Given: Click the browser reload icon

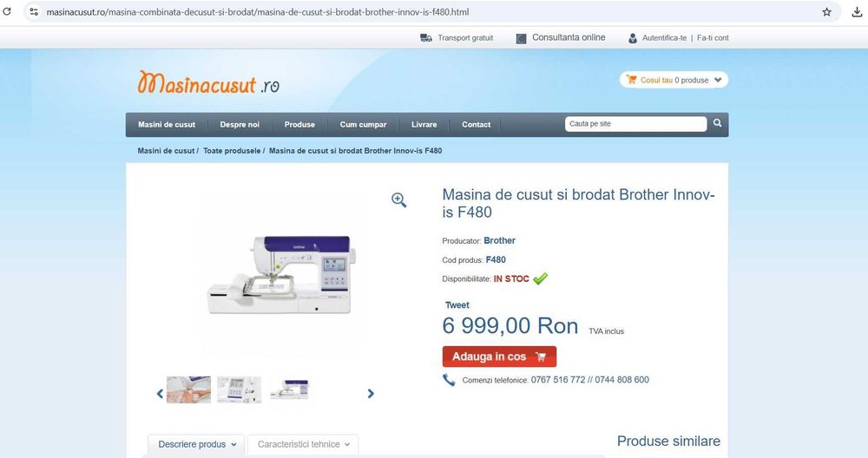Looking at the screenshot, I should pos(7,11).
